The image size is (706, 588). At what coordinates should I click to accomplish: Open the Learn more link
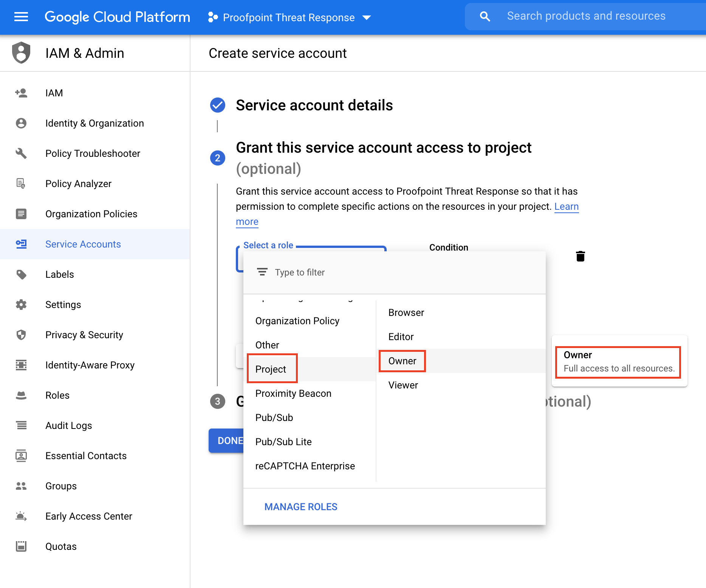[566, 206]
